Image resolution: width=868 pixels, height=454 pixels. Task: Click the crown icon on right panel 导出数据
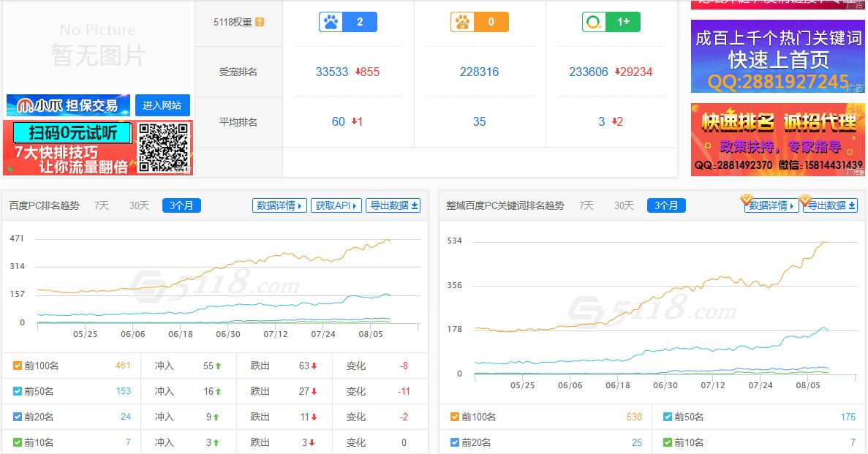coord(805,200)
